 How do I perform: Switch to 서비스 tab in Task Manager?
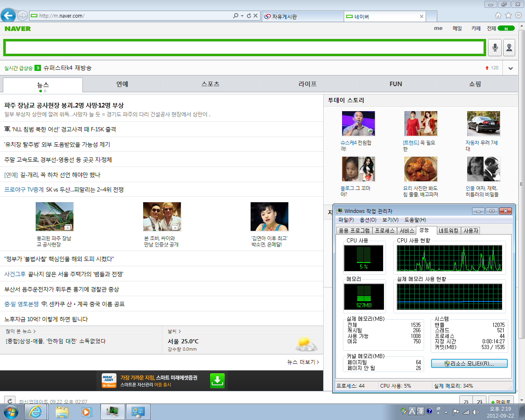click(407, 231)
